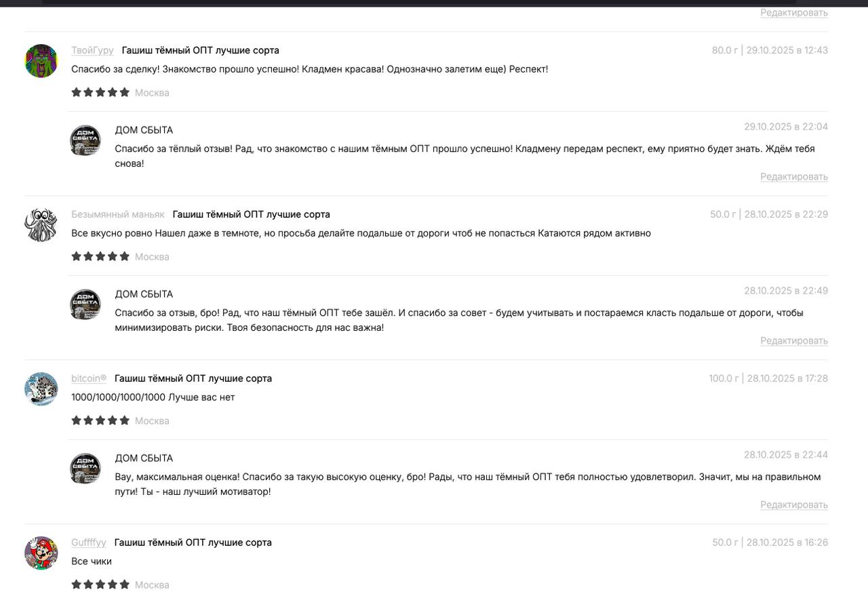Edit the reply posted at 22:04
Screen dimensions: 868x602
[794, 177]
